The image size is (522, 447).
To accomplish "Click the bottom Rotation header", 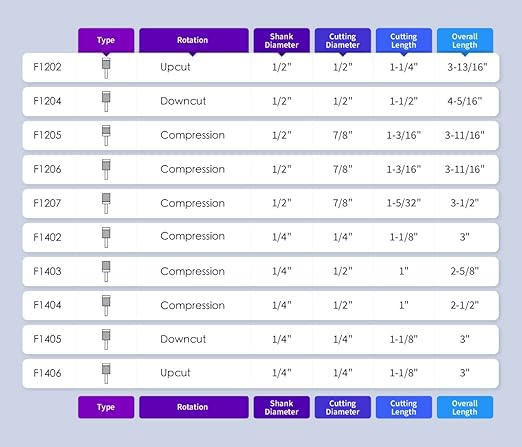I will (x=194, y=407).
